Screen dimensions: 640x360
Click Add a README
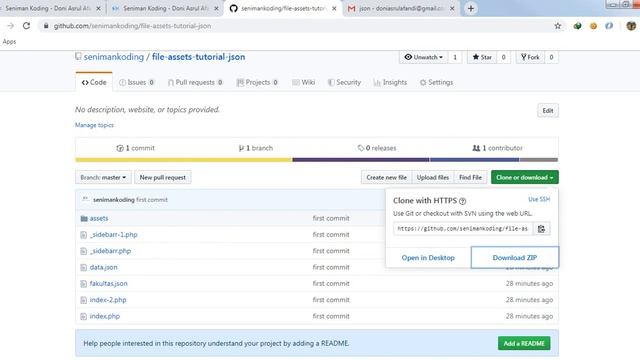[x=524, y=343]
